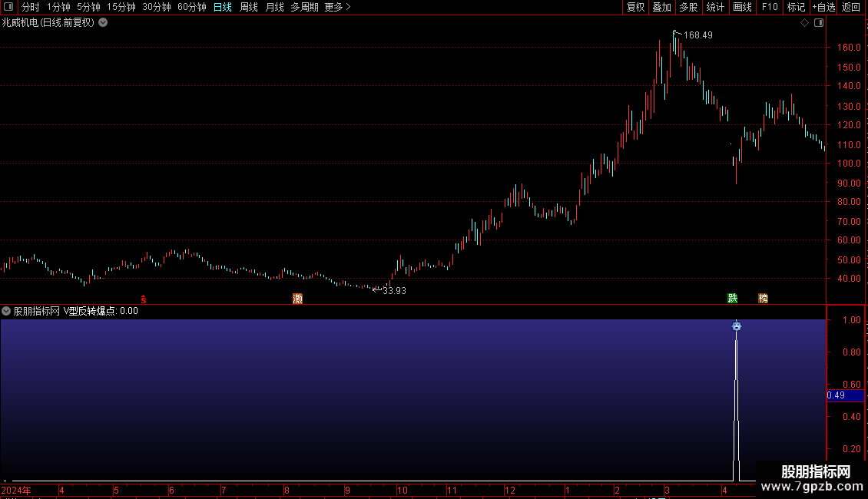Click the green 跌 event marker
The height and width of the screenshot is (499, 868).
coord(732,298)
